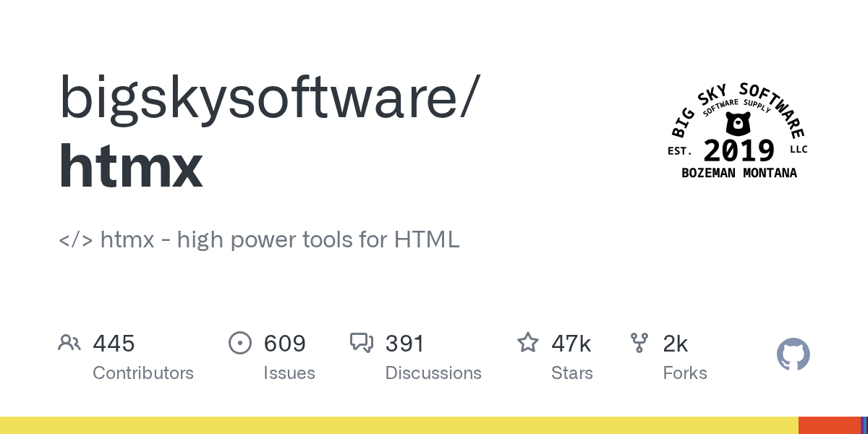
Task: Click the Contributors people icon
Action: (69, 343)
